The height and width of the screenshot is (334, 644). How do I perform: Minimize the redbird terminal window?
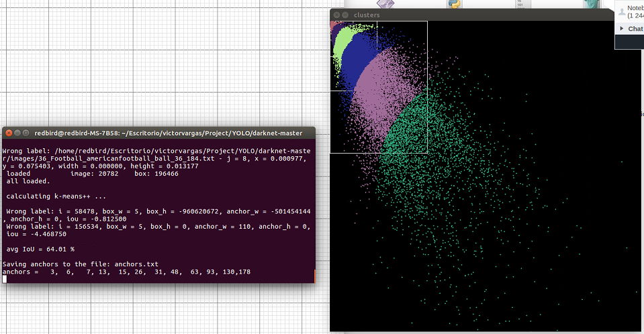coord(17,133)
